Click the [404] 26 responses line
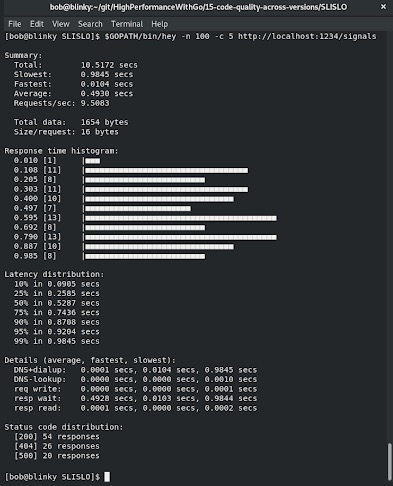The height and width of the screenshot is (486, 393). coord(57,446)
